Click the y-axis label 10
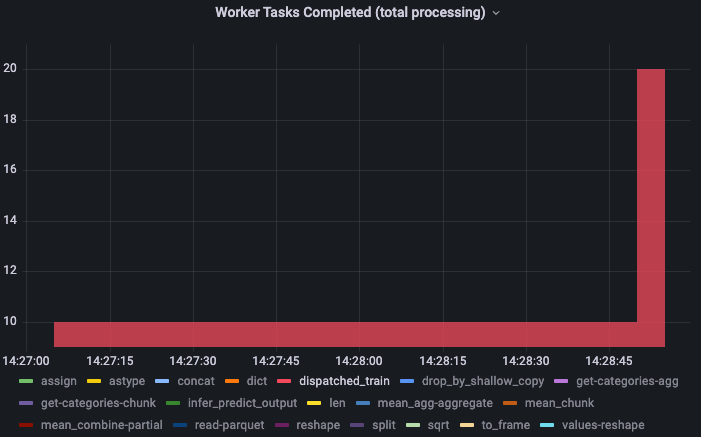The height and width of the screenshot is (437, 701). pyautogui.click(x=10, y=322)
